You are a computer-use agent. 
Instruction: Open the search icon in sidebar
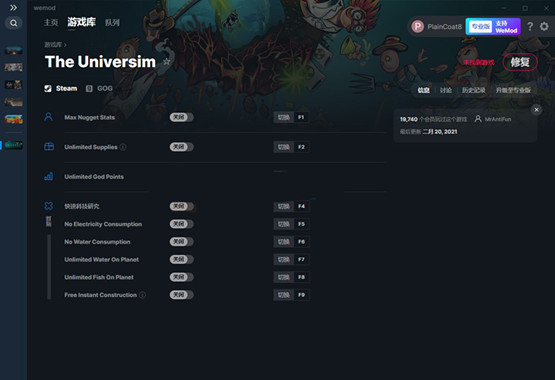coord(13,23)
